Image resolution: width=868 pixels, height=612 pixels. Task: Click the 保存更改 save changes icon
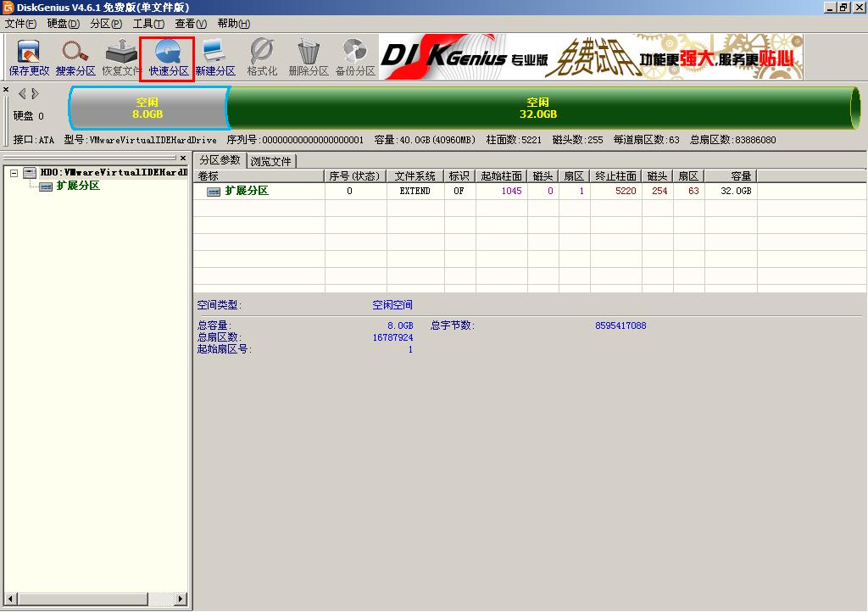[x=29, y=58]
